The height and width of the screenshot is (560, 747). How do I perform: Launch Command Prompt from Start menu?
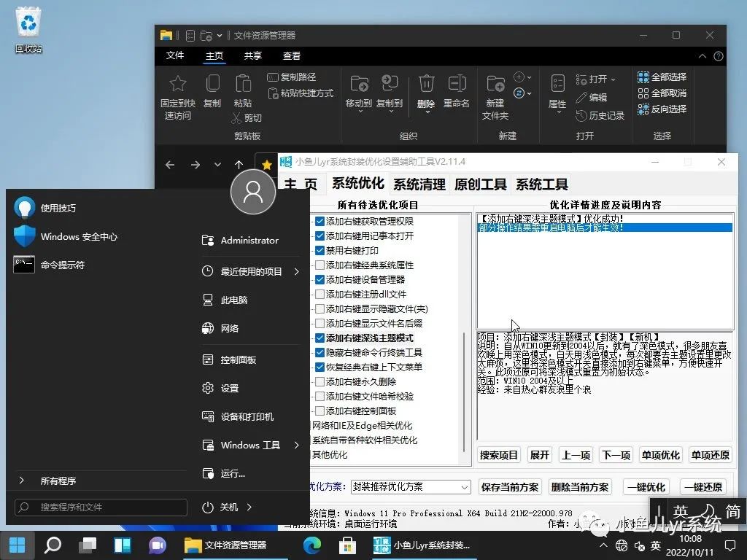[50, 265]
